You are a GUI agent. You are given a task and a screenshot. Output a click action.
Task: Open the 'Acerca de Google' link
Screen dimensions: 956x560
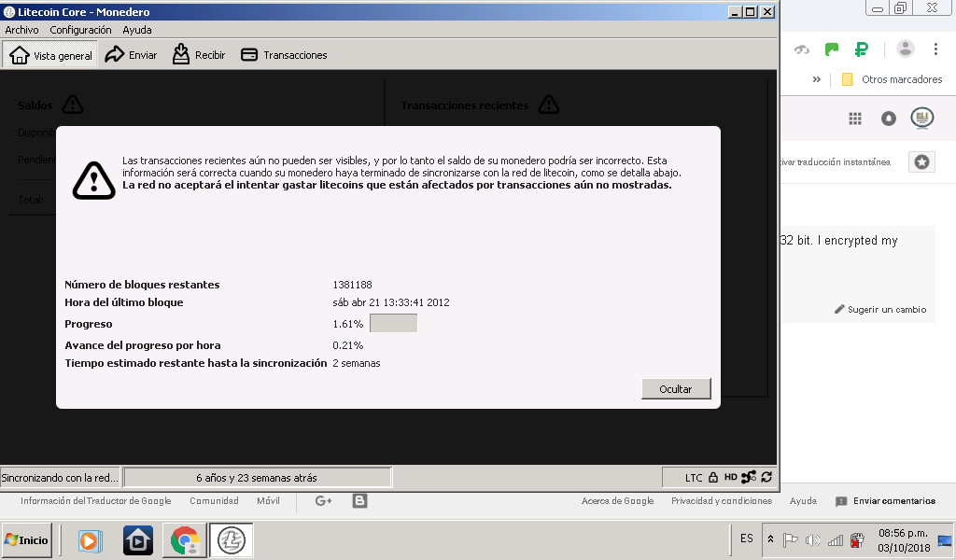618,501
